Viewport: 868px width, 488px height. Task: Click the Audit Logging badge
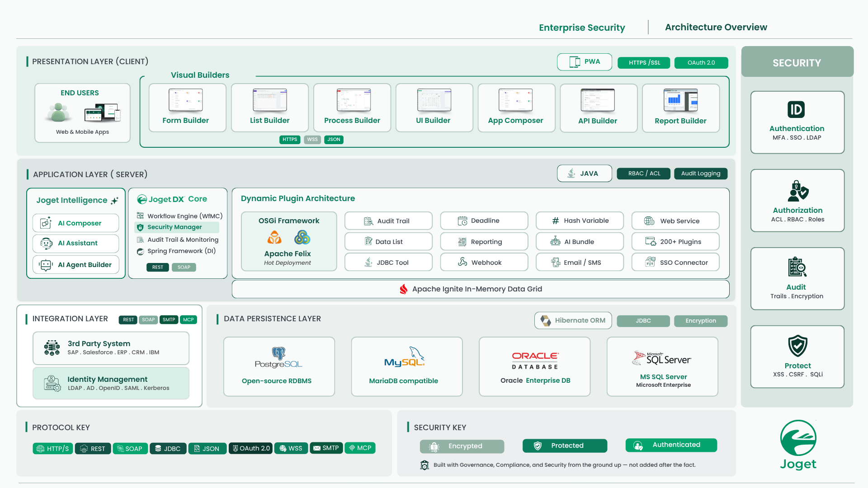point(701,174)
